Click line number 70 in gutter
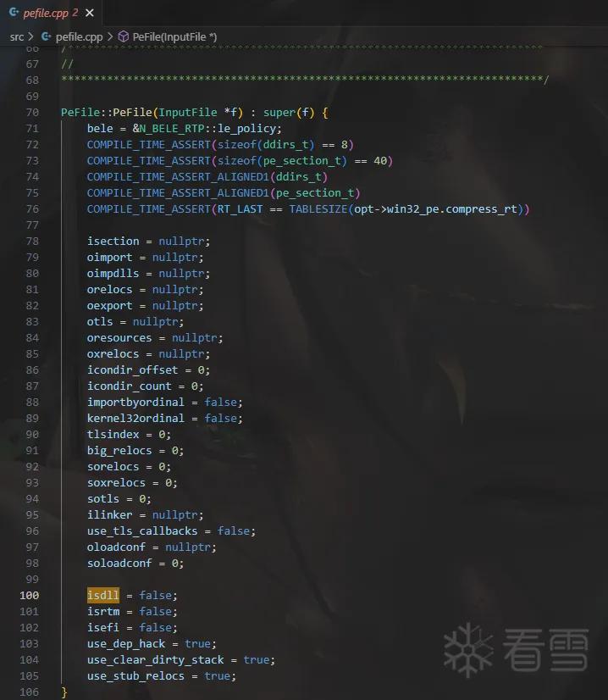This screenshot has width=608, height=700. point(32,113)
